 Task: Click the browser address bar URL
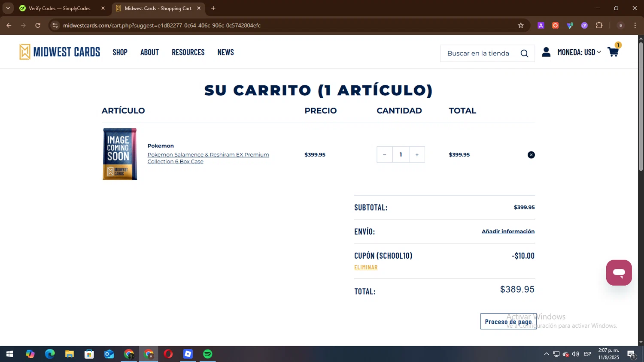click(x=162, y=25)
